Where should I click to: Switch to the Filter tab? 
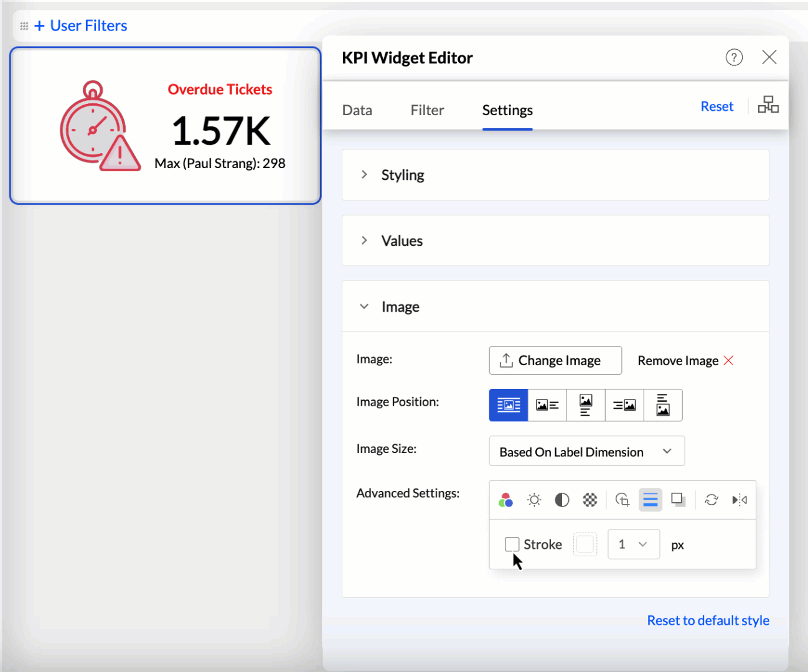(427, 110)
